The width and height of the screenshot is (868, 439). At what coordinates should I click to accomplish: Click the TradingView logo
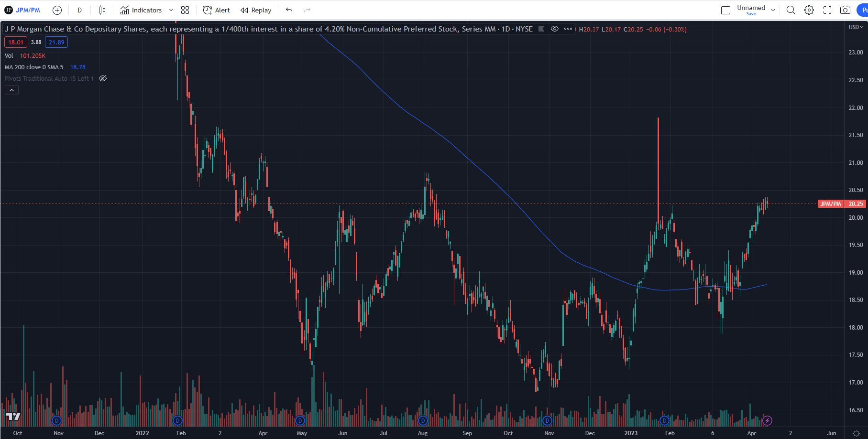[x=13, y=417]
